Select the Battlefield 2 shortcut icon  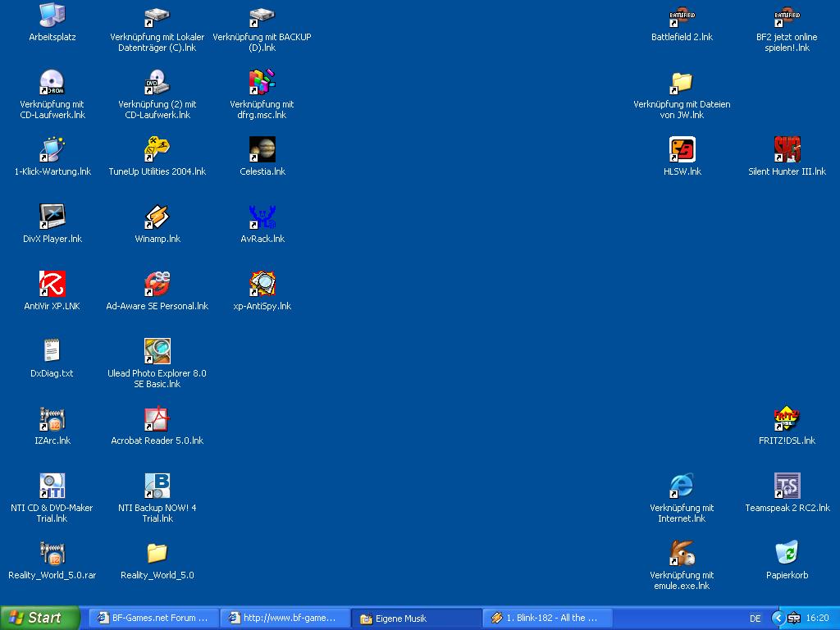click(x=682, y=16)
